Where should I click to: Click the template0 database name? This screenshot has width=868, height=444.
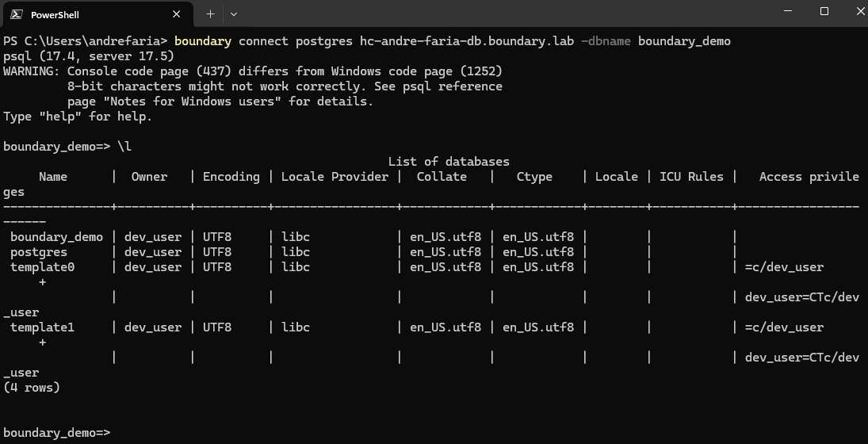click(42, 267)
